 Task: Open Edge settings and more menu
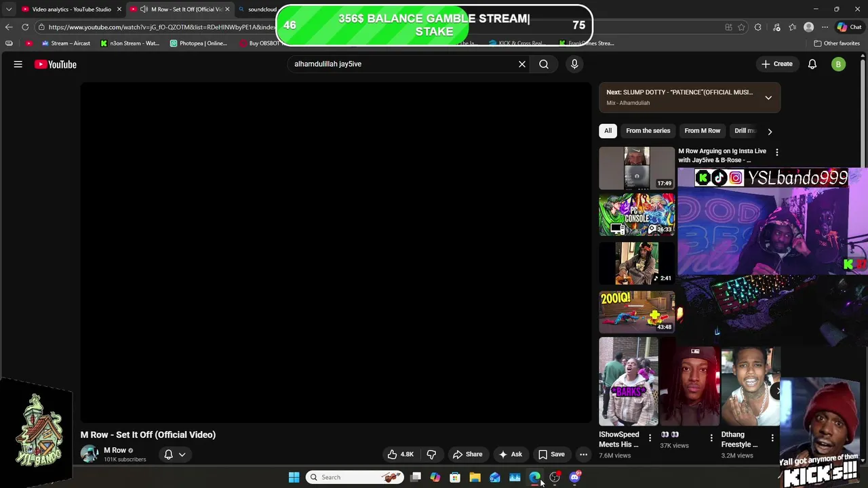825,27
